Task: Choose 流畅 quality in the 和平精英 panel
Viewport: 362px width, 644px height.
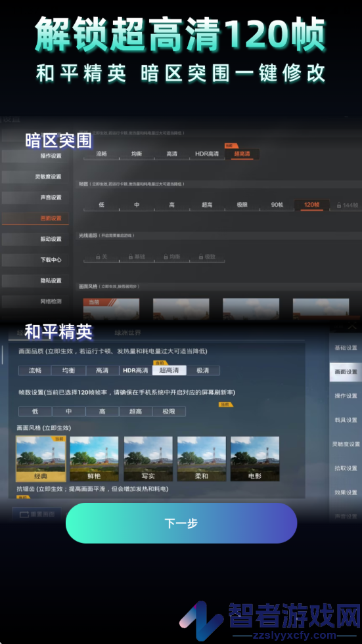Action: [x=35, y=370]
